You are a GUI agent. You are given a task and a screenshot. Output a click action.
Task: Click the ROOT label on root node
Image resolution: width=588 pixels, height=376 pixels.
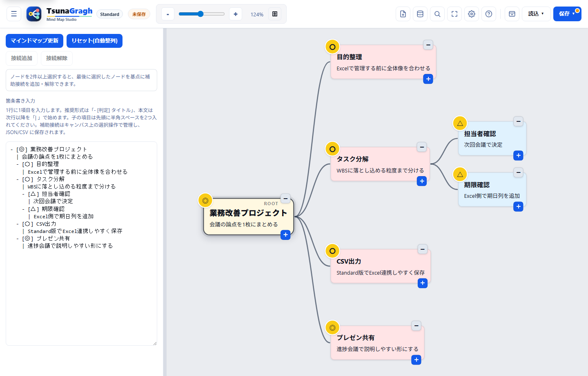271,204
